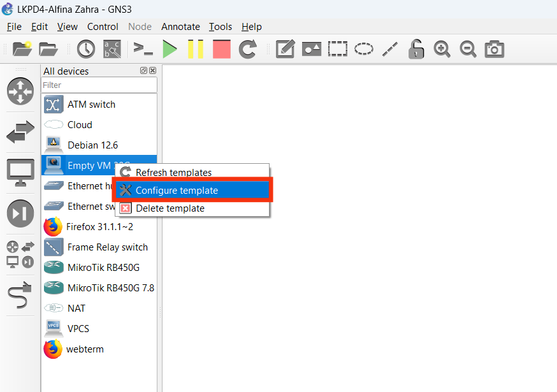Image resolution: width=557 pixels, height=392 pixels.
Task: Float the All devices dock panel
Action: click(x=144, y=71)
